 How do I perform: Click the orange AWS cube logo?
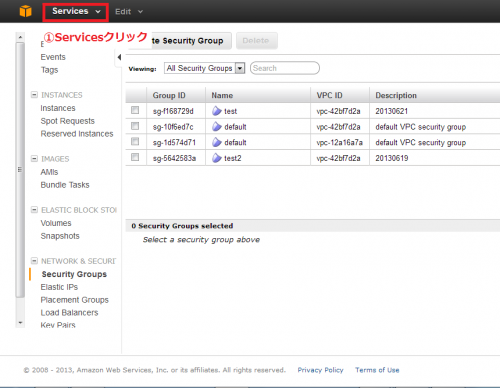26,11
